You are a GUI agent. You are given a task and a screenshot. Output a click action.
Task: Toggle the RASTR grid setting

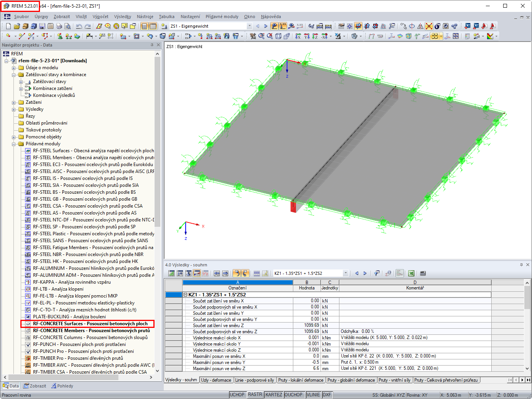[x=255, y=394]
